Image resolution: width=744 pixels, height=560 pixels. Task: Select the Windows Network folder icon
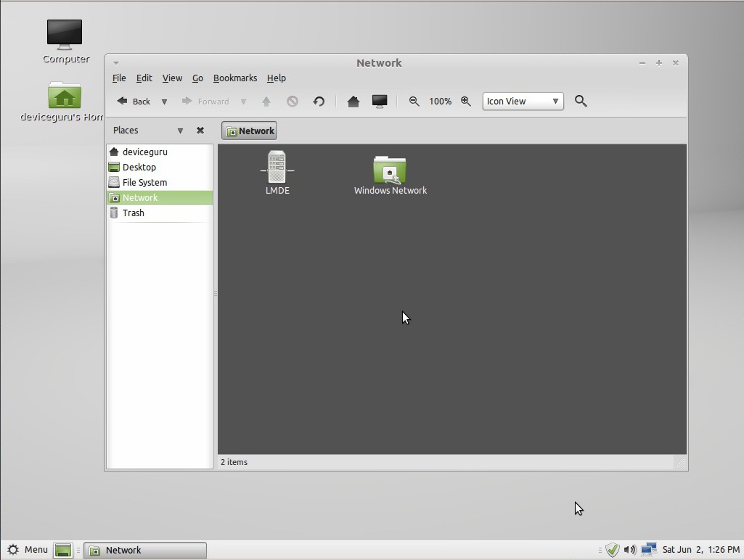pos(390,175)
